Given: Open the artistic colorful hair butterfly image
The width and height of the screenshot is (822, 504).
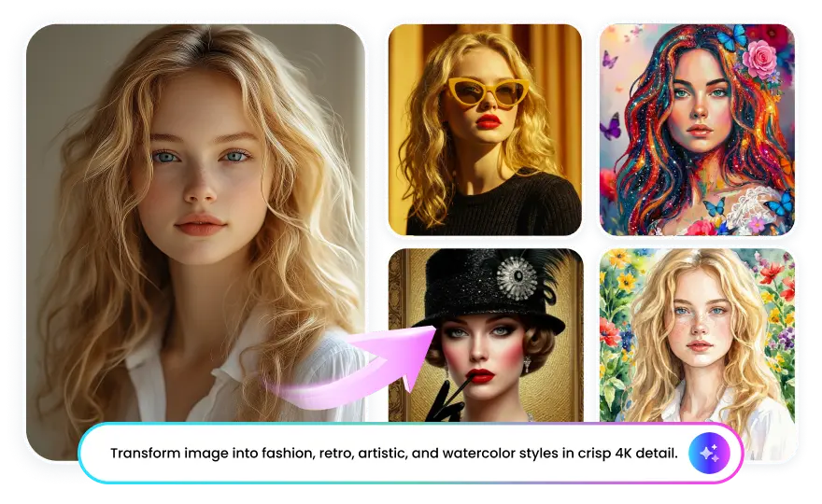Looking at the screenshot, I should [x=697, y=130].
